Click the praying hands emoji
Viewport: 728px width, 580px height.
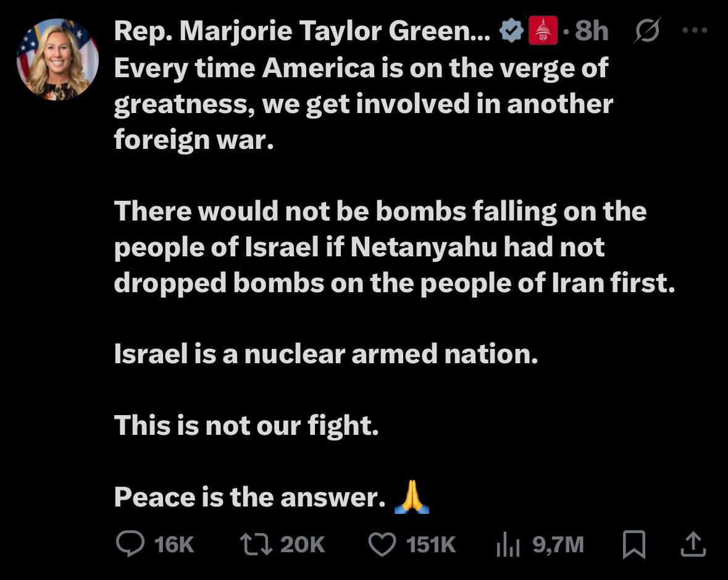click(411, 497)
